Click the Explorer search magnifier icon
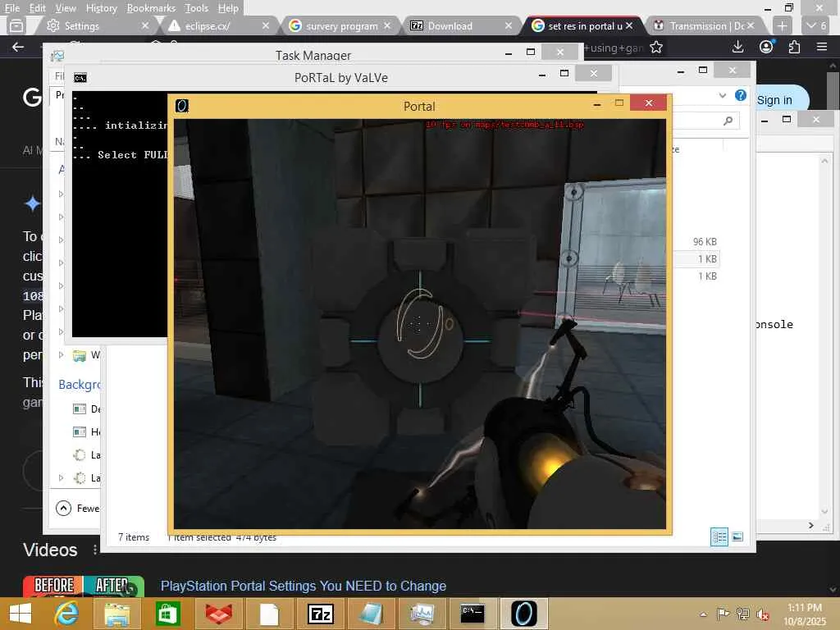Viewport: 840px width, 630px height. point(728,121)
